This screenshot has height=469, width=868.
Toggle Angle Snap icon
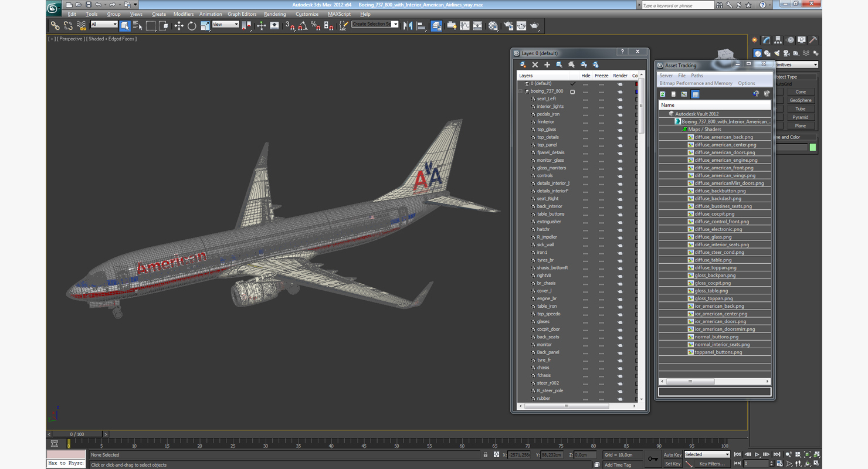tap(303, 25)
